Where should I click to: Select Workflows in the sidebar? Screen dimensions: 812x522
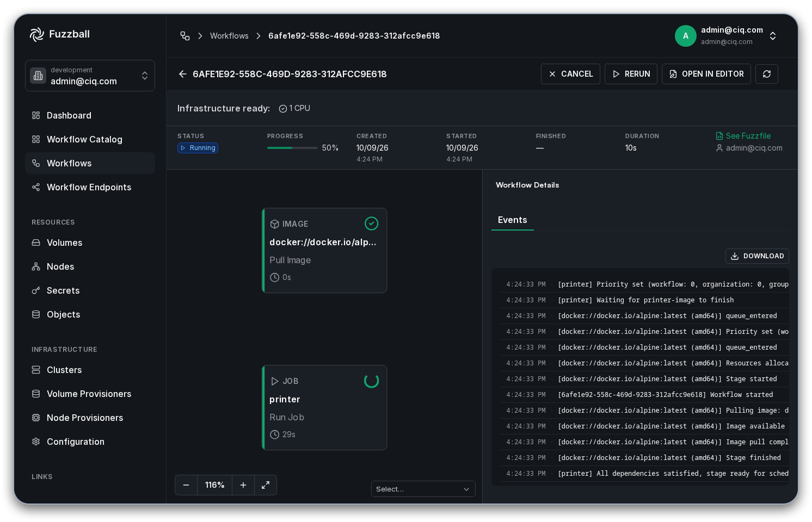click(x=90, y=163)
